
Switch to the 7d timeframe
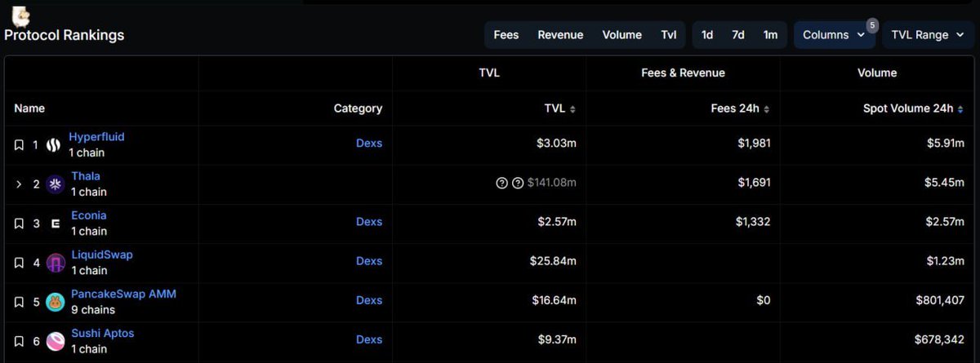coord(738,35)
